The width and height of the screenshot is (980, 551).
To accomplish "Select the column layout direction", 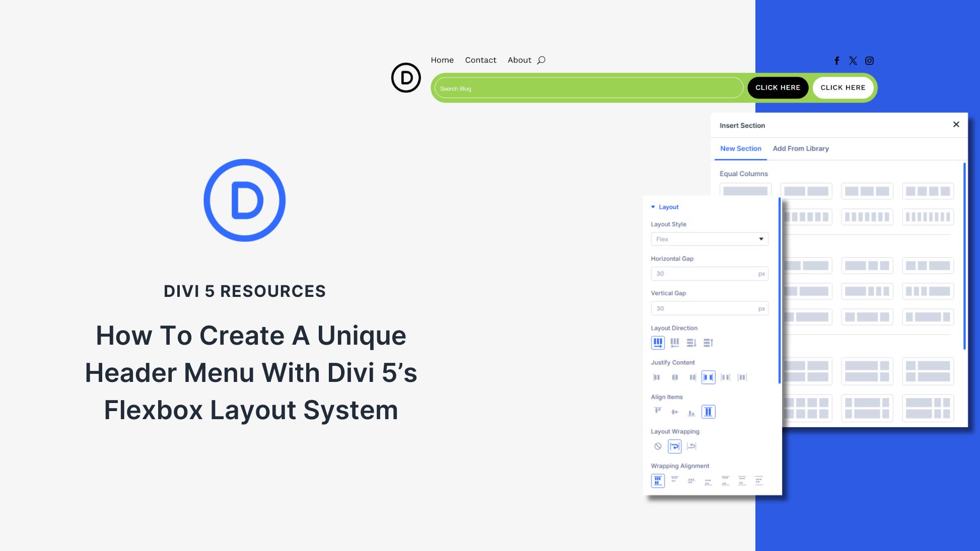I will (x=691, y=343).
